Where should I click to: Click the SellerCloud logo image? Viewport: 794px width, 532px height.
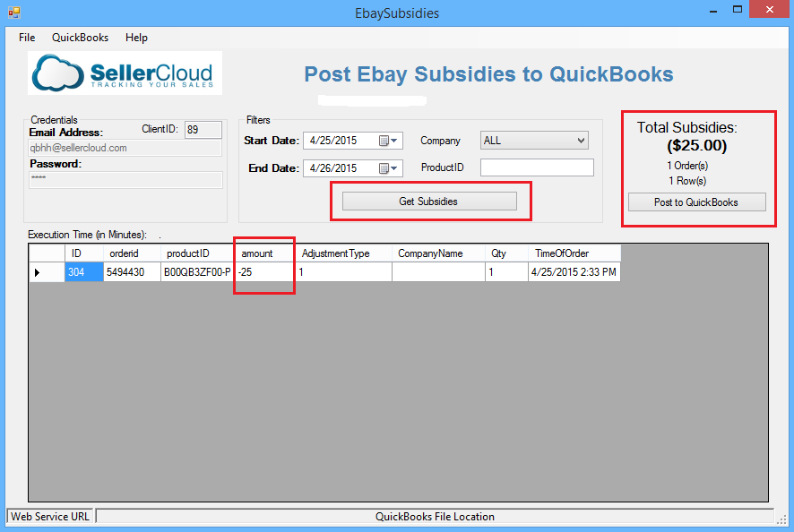click(x=125, y=73)
